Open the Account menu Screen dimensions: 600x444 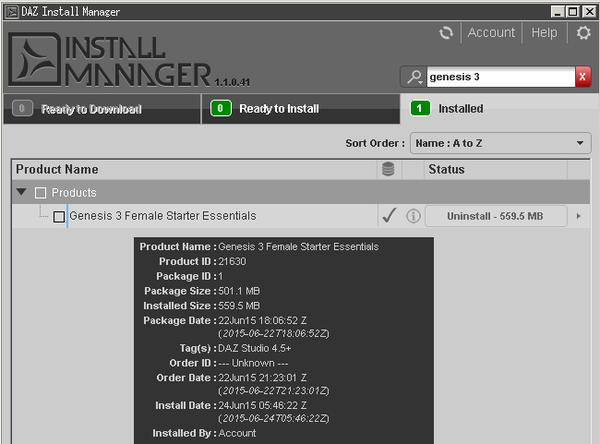(491, 33)
